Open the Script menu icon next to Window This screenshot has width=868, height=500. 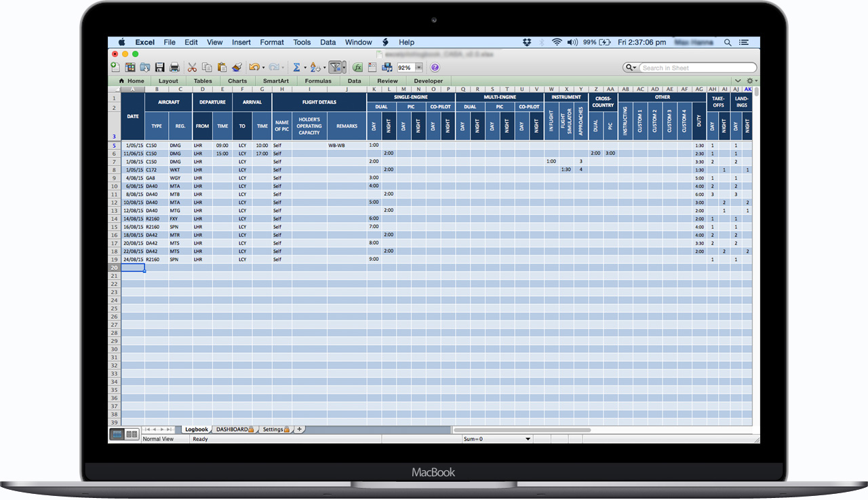(x=386, y=42)
